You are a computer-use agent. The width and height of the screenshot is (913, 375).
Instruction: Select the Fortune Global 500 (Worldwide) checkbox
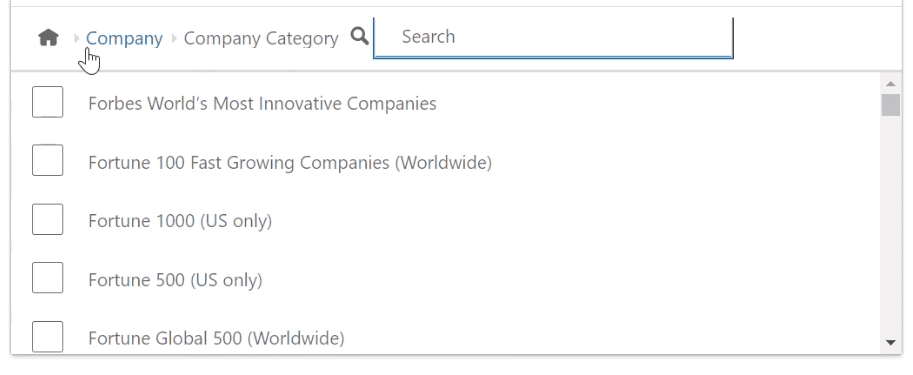coord(47,336)
